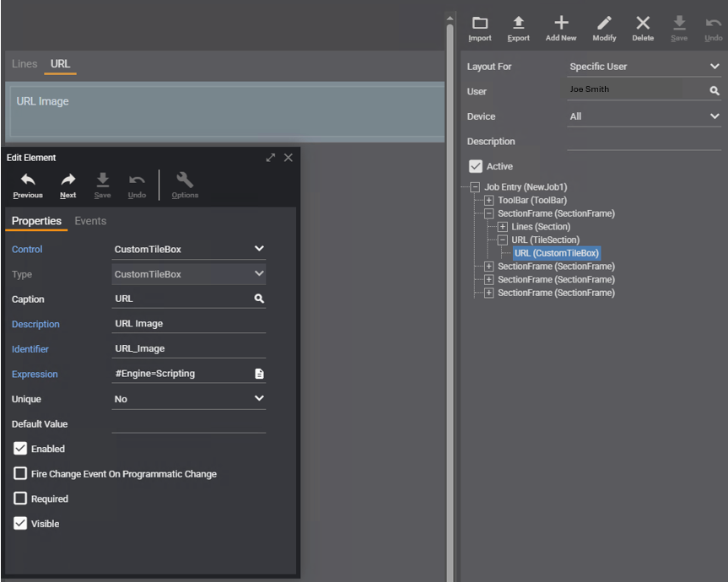Expand the ToolBar tree node
This screenshot has height=582, width=728.
(489, 201)
